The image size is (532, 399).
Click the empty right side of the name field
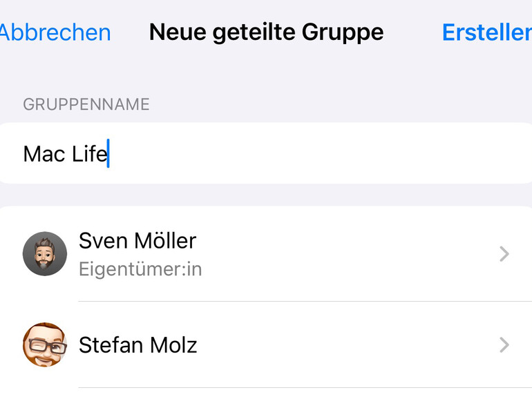point(380,153)
